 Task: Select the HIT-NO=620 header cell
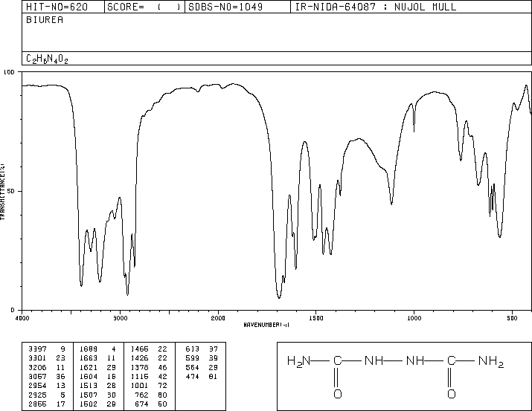click(x=63, y=7)
